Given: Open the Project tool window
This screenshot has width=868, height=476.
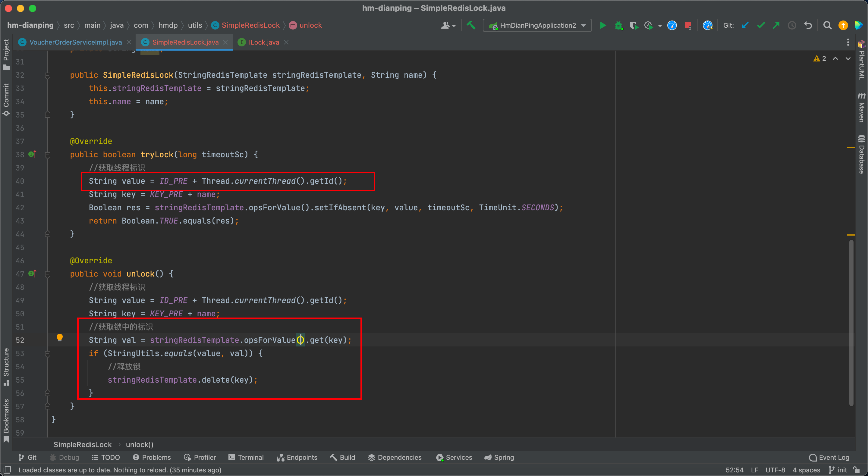Looking at the screenshot, I should tap(6, 55).
